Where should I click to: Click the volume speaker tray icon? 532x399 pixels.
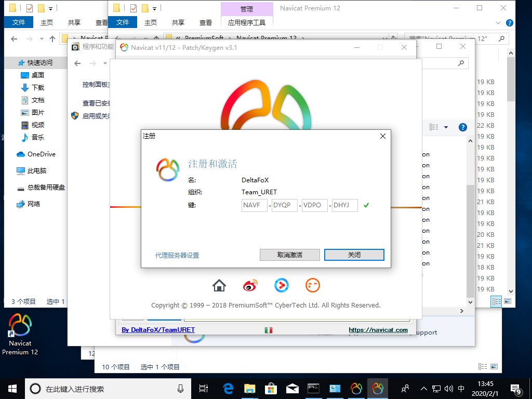tap(448, 389)
